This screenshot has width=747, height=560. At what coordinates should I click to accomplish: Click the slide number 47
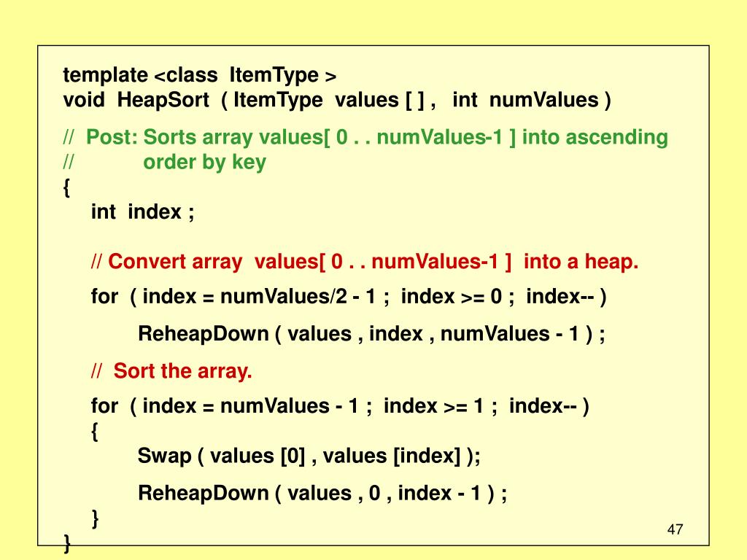click(x=675, y=529)
